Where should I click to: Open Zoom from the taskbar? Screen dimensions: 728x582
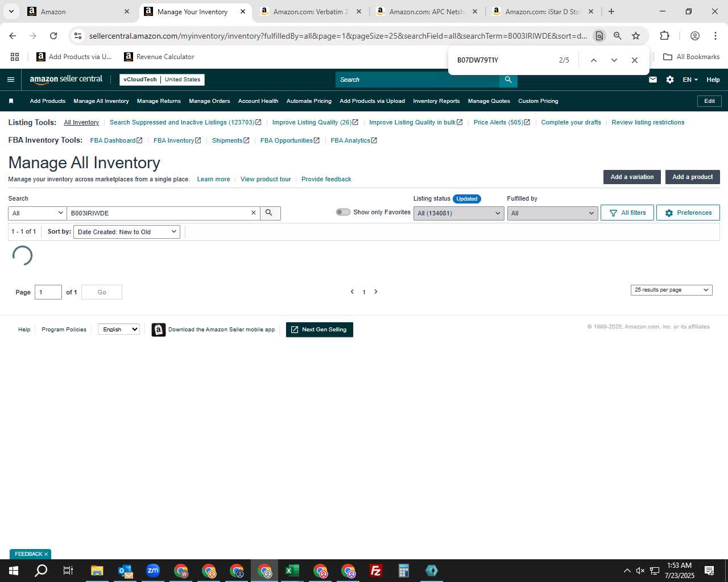point(153,571)
